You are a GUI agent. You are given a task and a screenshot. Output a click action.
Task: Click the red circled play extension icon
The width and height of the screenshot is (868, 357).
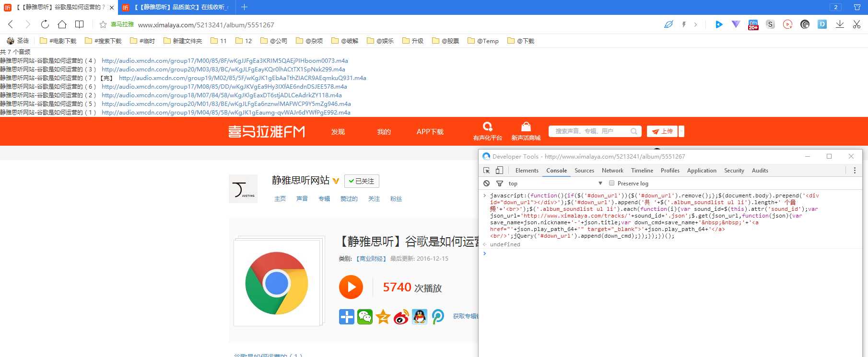pyautogui.click(x=787, y=24)
